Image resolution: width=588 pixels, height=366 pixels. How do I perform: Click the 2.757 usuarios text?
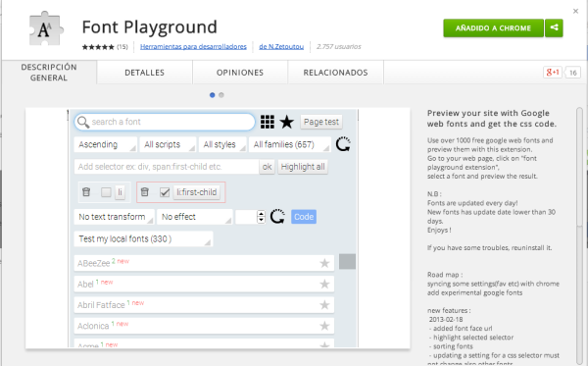coord(339,46)
